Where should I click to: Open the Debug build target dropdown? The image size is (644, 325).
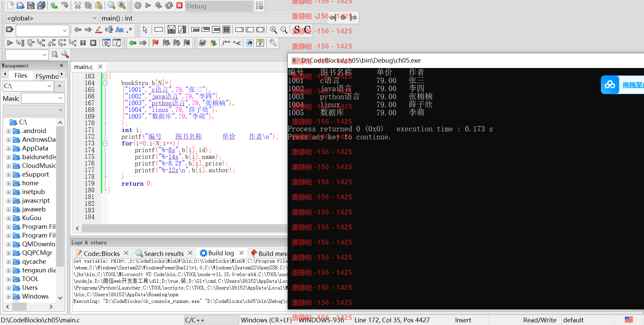tap(219, 6)
